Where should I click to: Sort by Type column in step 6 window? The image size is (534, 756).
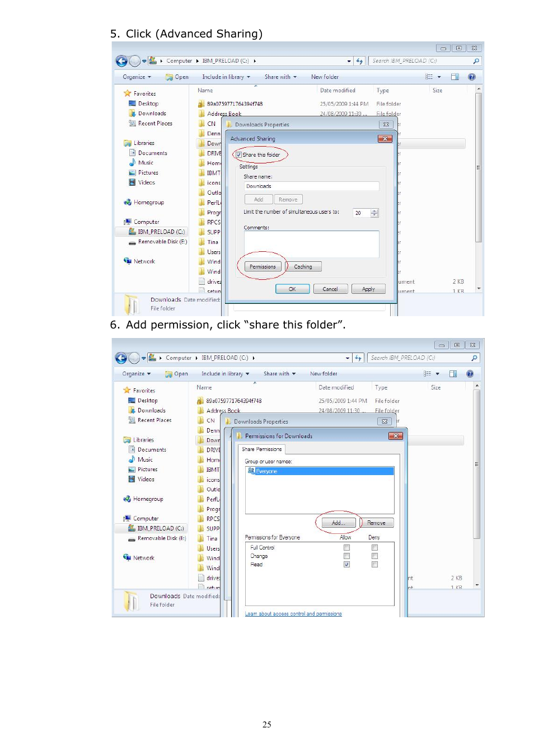[381, 388]
